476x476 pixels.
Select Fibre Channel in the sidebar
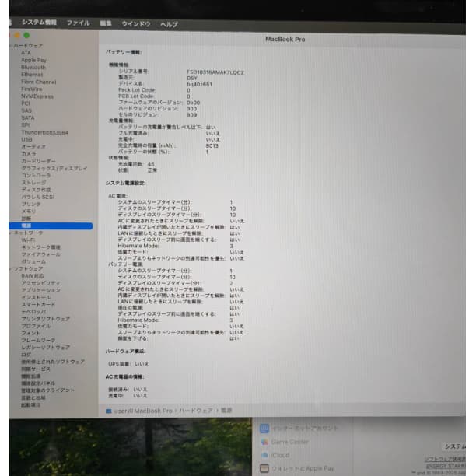(39, 82)
